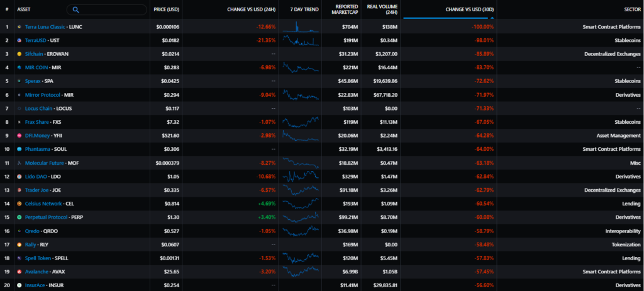View Lido DAO 7 day trend chart
644x291 pixels.
301,177
